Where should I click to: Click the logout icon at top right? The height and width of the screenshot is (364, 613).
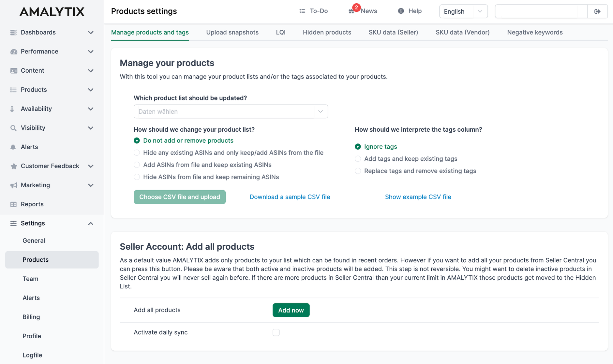(x=597, y=11)
